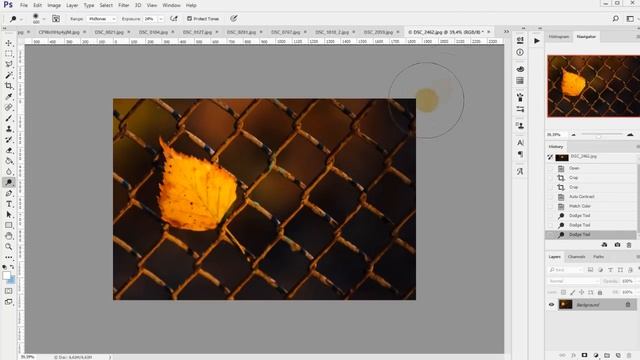Create a new group folder
Viewport: 640px width, 360px height.
[x=607, y=355]
